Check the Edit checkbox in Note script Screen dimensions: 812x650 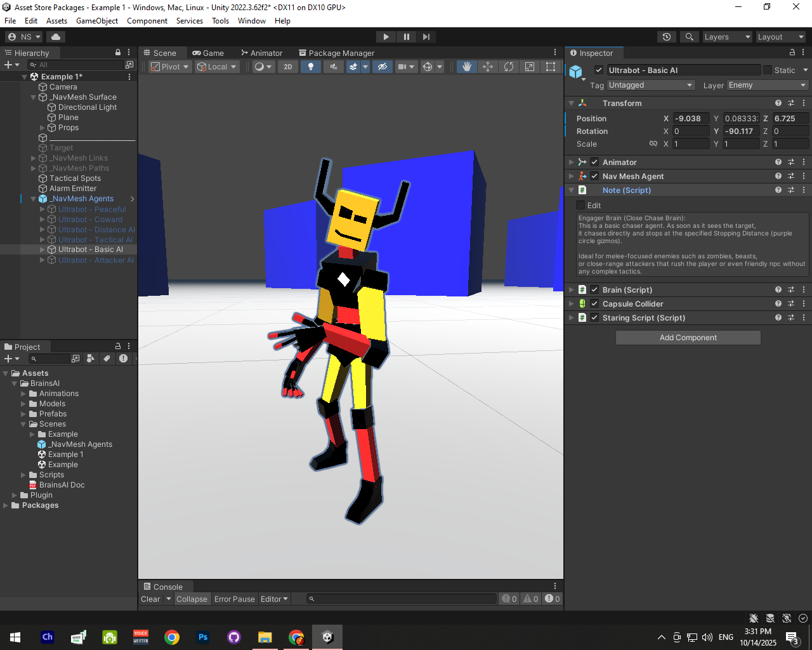pyautogui.click(x=580, y=206)
